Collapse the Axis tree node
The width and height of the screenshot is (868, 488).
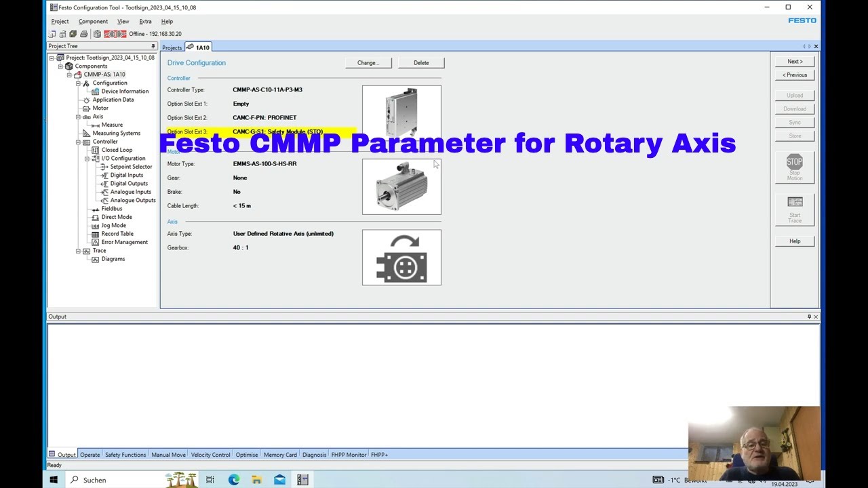pos(78,117)
